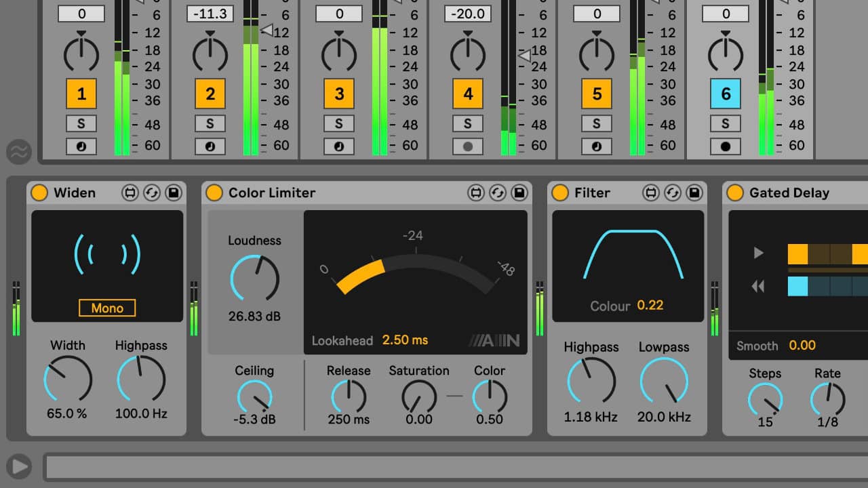
Task: Solo track 5
Action: (596, 123)
